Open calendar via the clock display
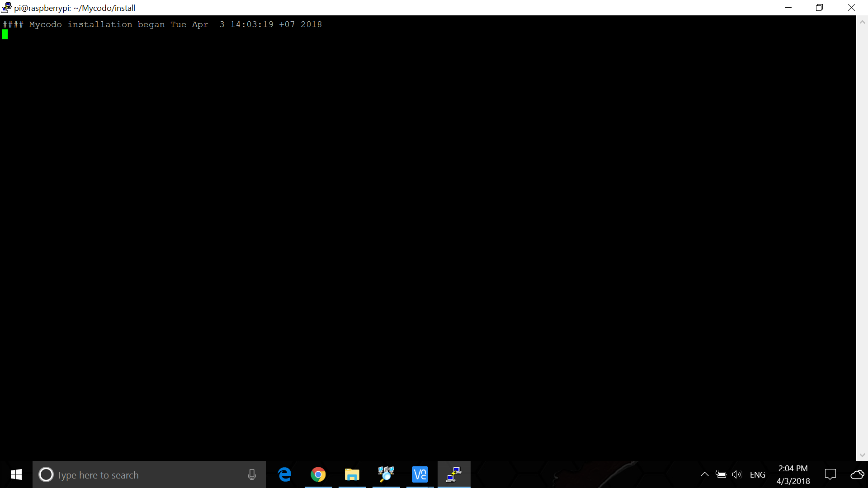Screen dimensions: 868x488 point(793,474)
